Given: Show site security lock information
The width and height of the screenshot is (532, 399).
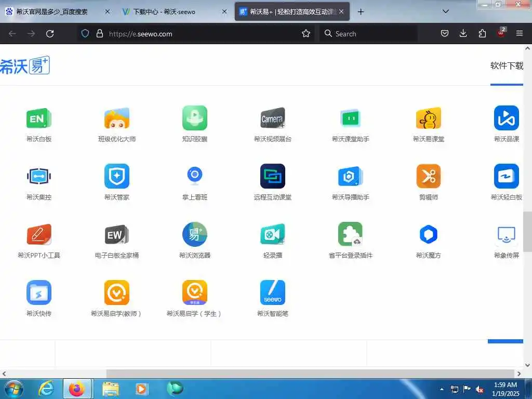Looking at the screenshot, I should coord(99,33).
